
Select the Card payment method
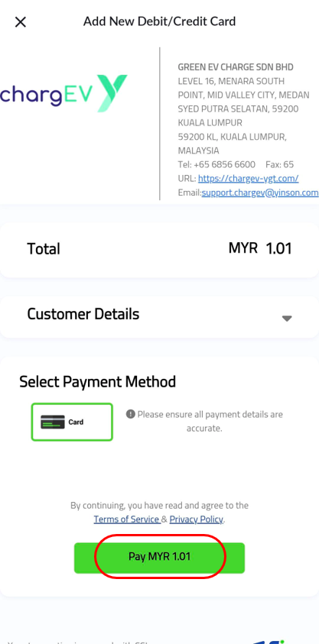(72, 422)
